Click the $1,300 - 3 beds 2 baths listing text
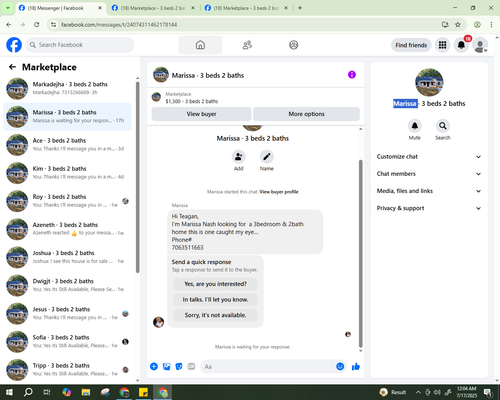The image size is (500, 400). click(x=192, y=101)
